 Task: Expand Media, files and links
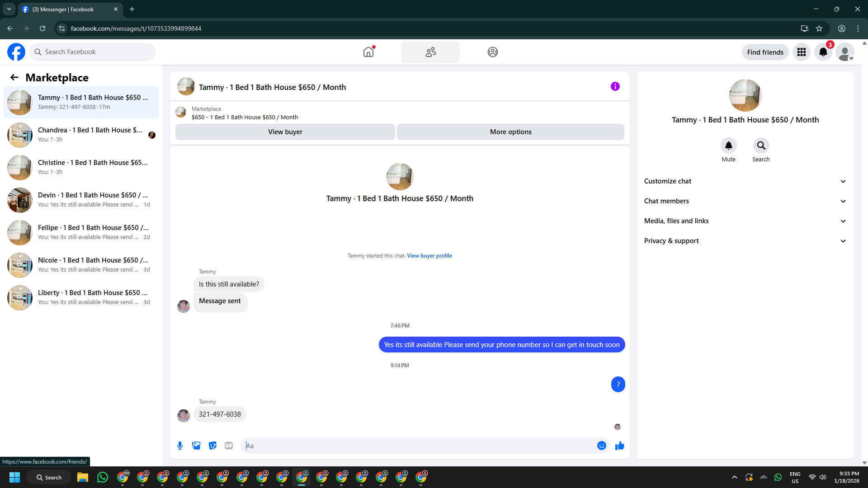click(745, 221)
